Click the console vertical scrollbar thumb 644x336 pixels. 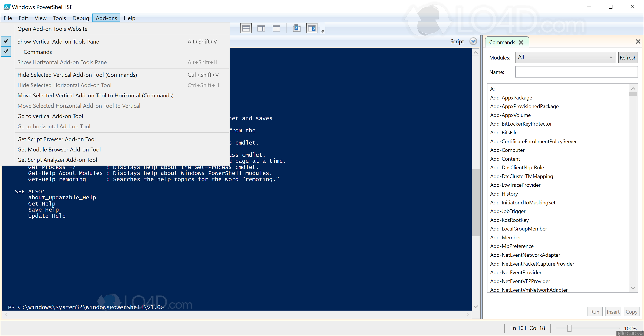(x=475, y=203)
